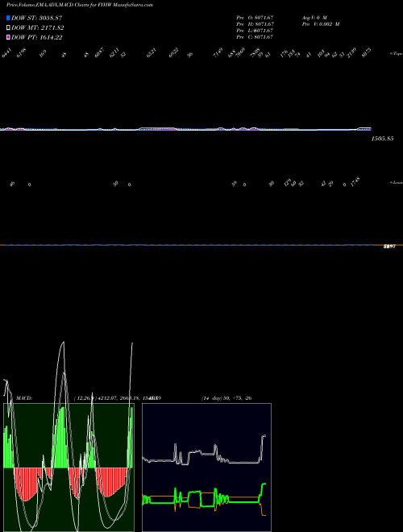Click the MACD parameters '(12,26,9)' text
Viewport: 403px width, 532px height.
click(x=85, y=398)
